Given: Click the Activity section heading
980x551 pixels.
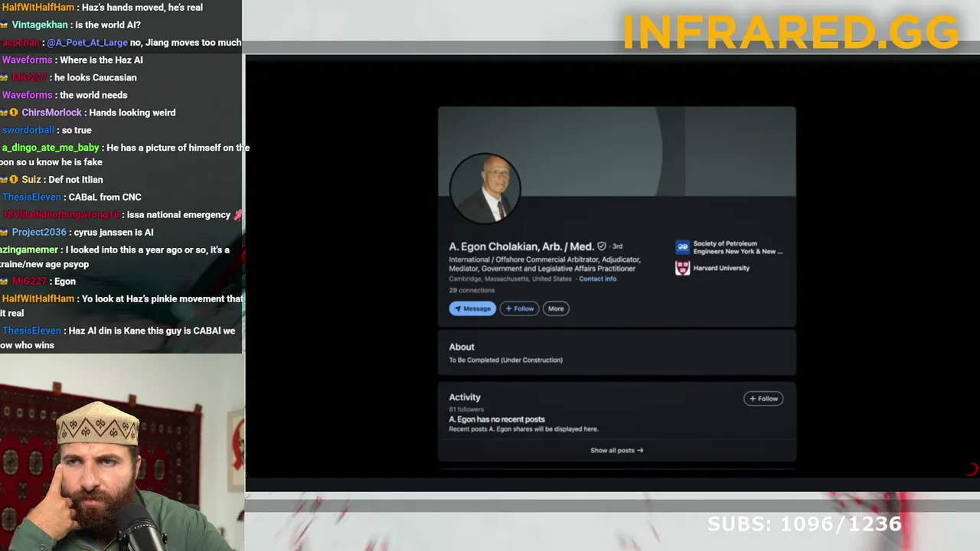Looking at the screenshot, I should 465,397.
